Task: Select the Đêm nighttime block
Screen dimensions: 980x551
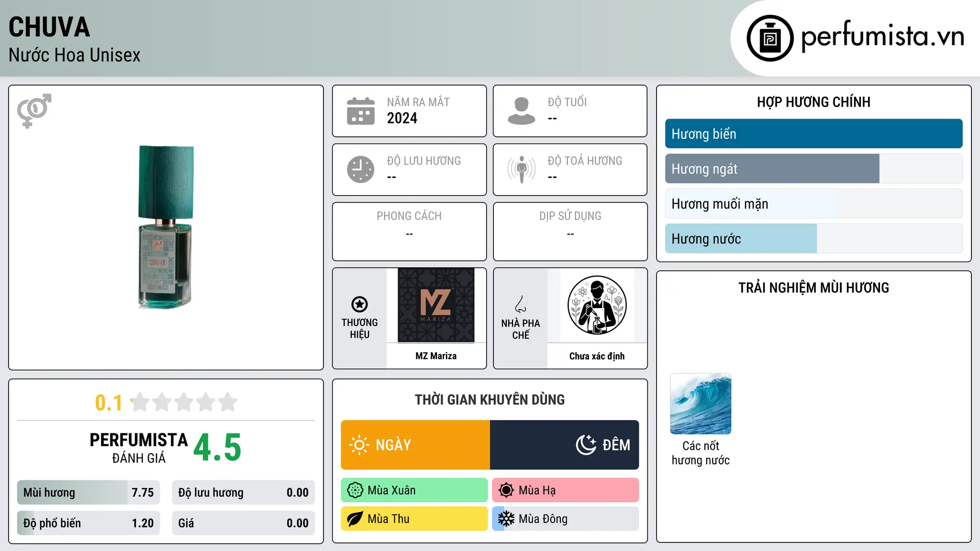Action: tap(565, 445)
